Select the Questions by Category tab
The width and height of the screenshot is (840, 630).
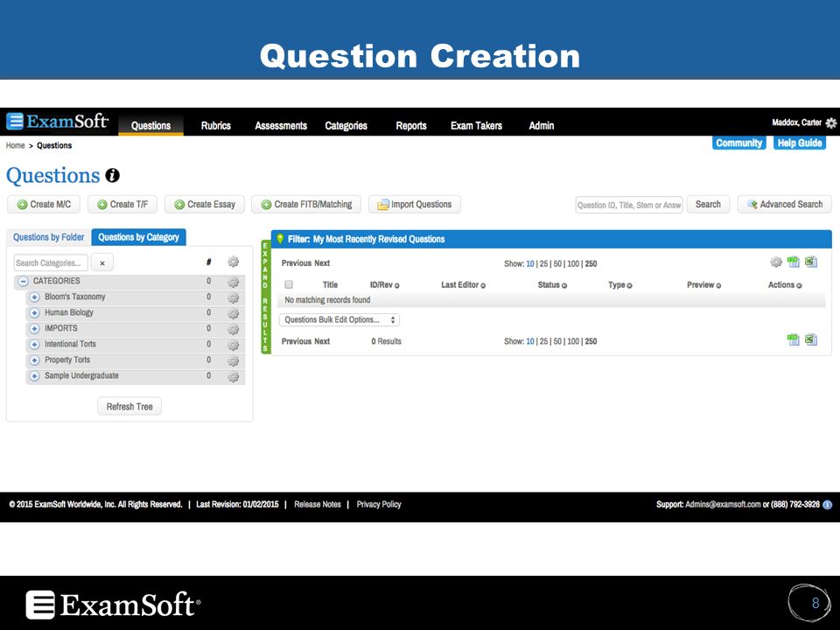tap(139, 237)
